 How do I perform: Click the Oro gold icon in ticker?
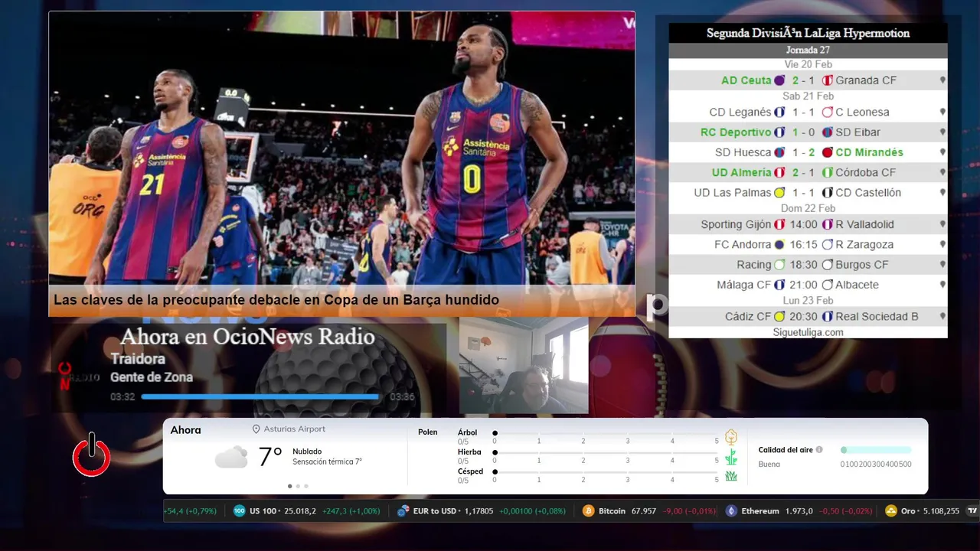(890, 511)
